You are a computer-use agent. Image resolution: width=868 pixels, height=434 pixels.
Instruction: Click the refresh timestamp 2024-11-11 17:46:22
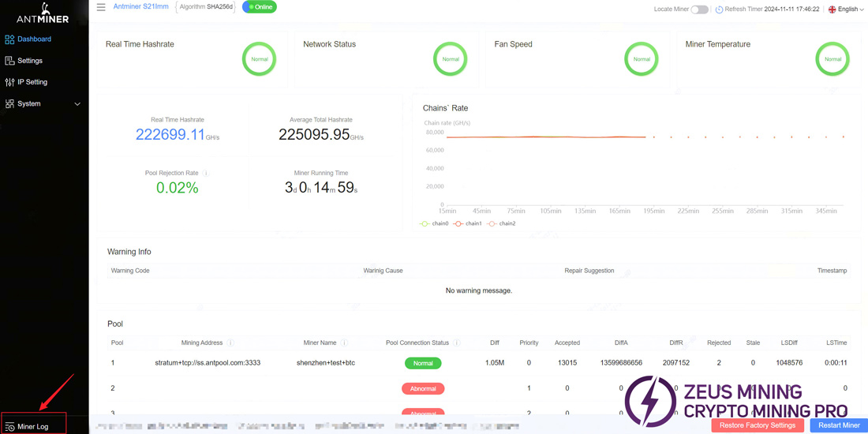791,9
